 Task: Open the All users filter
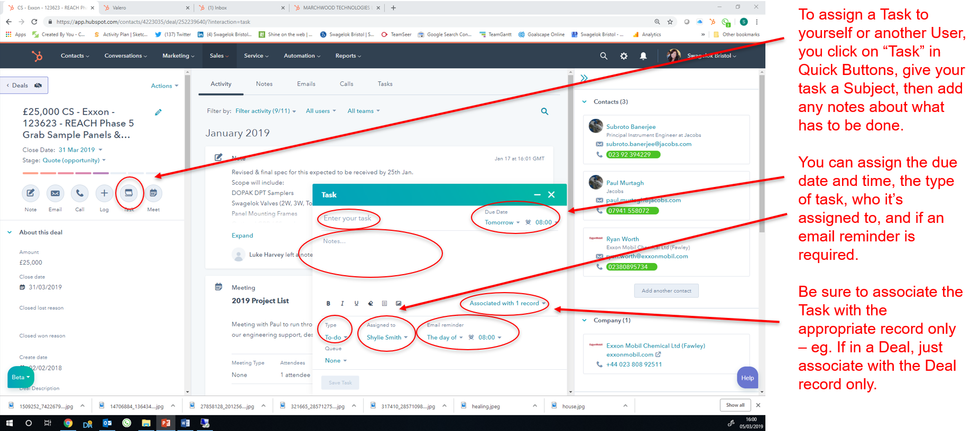click(321, 111)
